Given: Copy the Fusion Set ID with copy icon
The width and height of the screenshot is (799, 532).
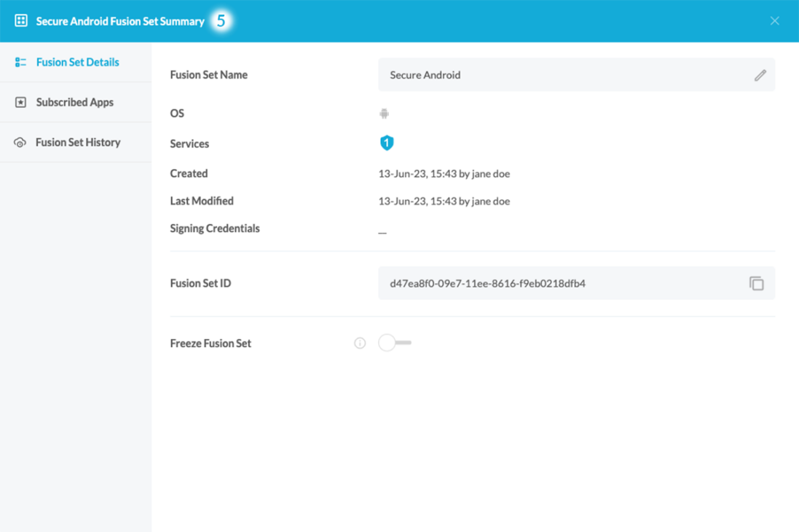Looking at the screenshot, I should [x=757, y=283].
